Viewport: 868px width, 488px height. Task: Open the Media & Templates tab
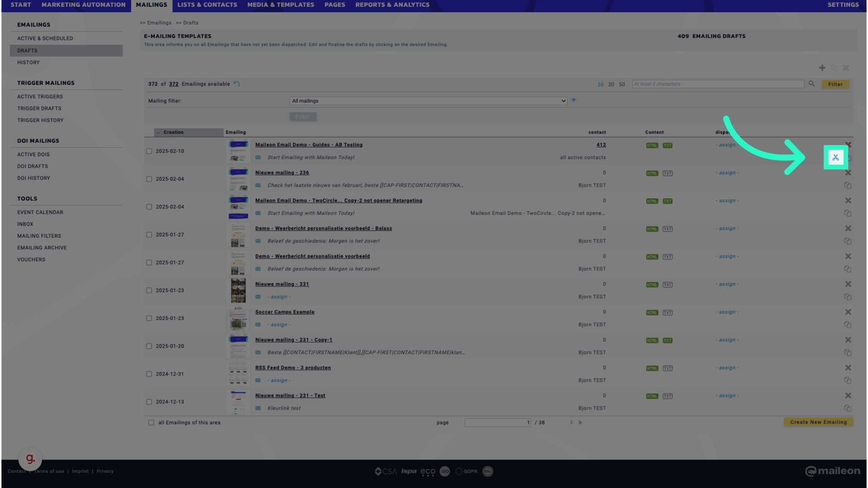(x=281, y=5)
